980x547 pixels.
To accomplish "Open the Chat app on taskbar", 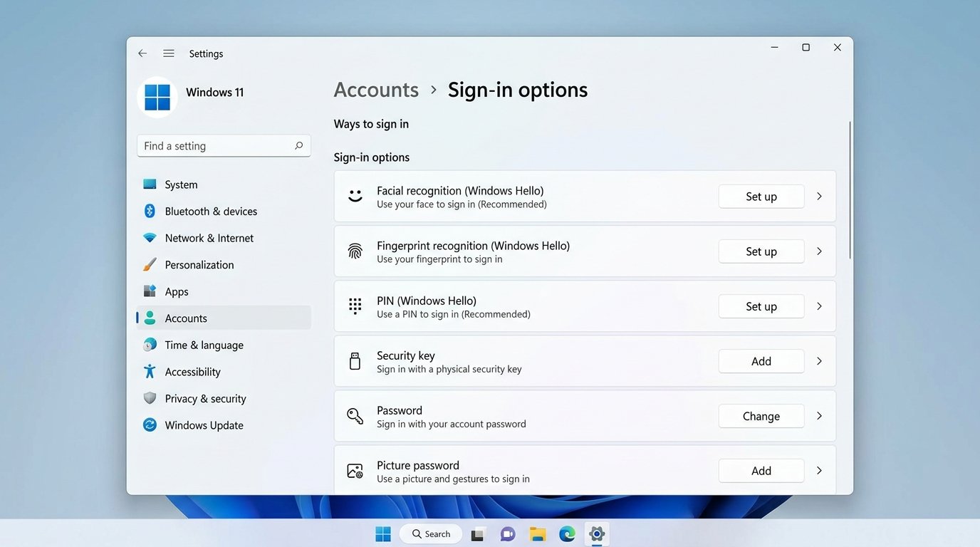I will coord(508,534).
